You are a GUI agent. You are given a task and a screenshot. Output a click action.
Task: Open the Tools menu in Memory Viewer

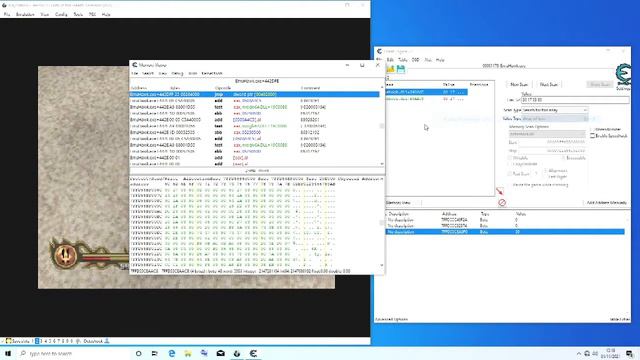click(x=193, y=73)
